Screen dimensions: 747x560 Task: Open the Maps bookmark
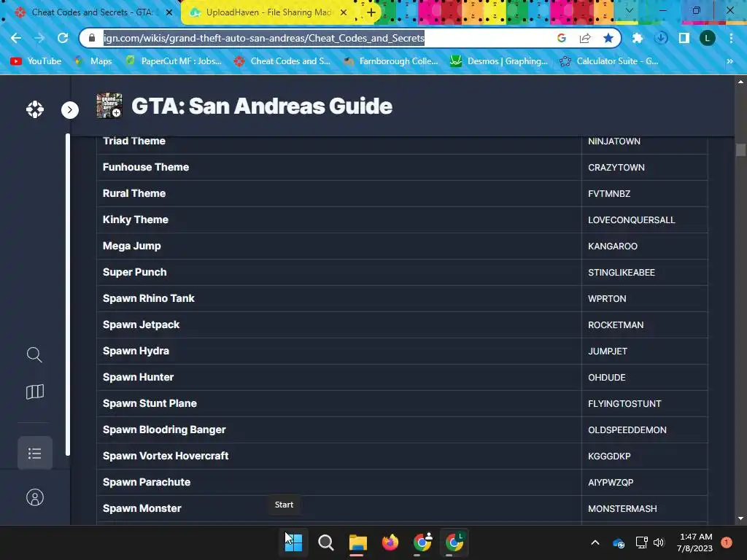click(x=93, y=61)
